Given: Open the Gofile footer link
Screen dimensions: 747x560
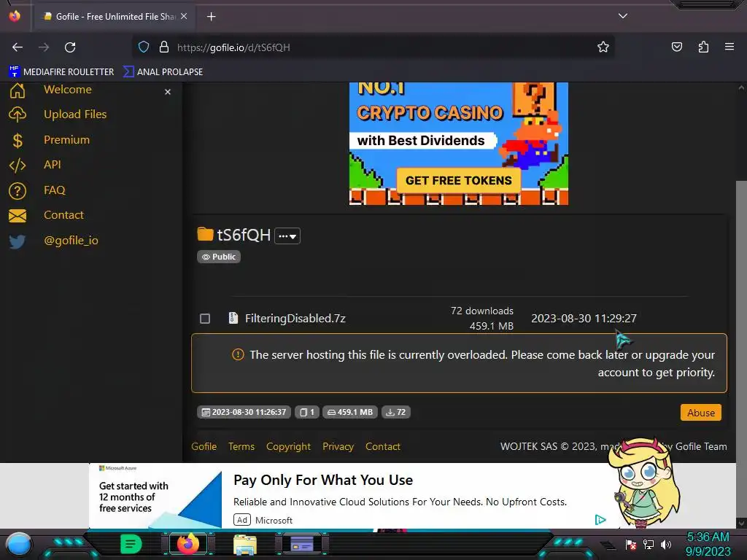Looking at the screenshot, I should click(204, 447).
